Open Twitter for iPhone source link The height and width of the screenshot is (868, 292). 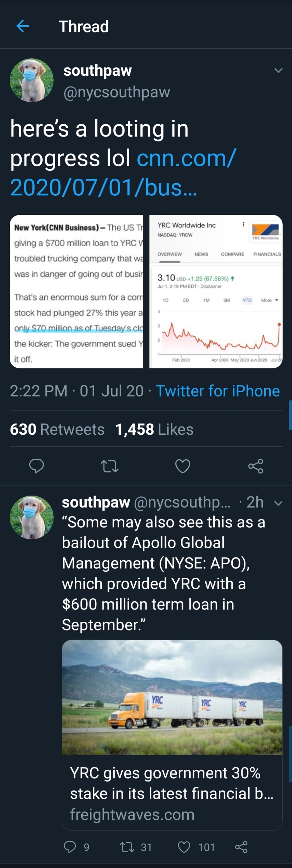(218, 391)
